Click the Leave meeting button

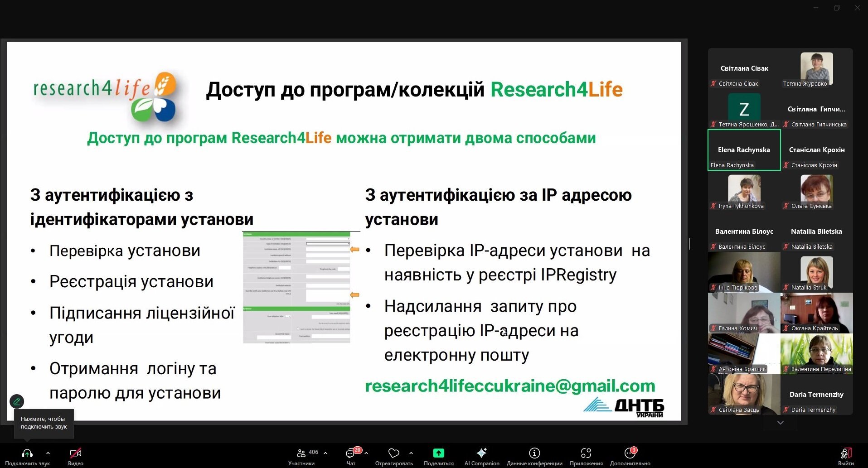coord(846,456)
